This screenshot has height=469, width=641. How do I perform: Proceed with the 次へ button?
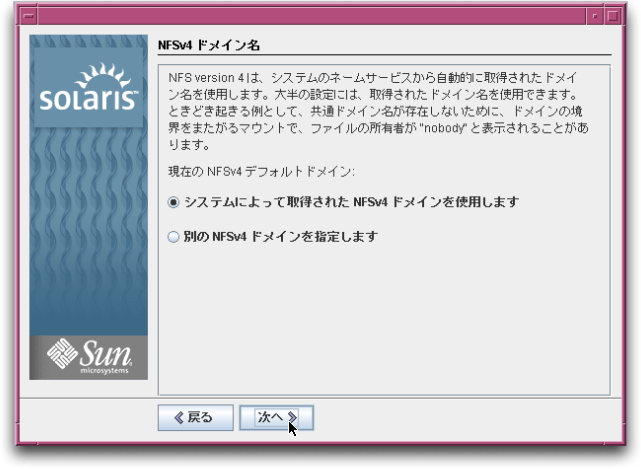click(x=276, y=417)
